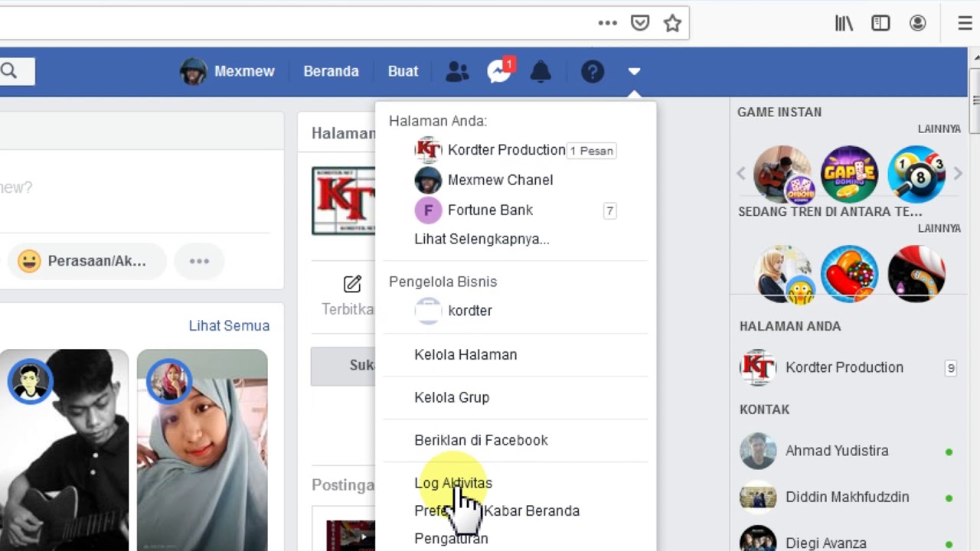Go to Mexmew profile
980x551 pixels.
tap(227, 71)
